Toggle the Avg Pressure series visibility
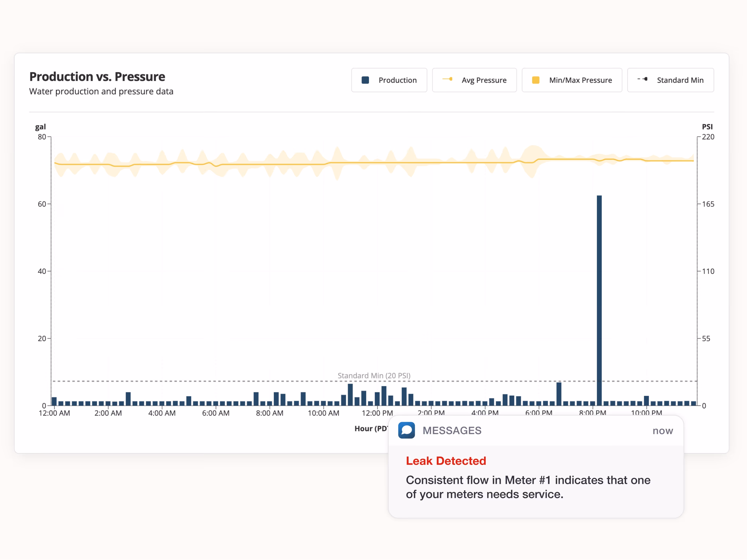747x560 pixels. pyautogui.click(x=474, y=80)
